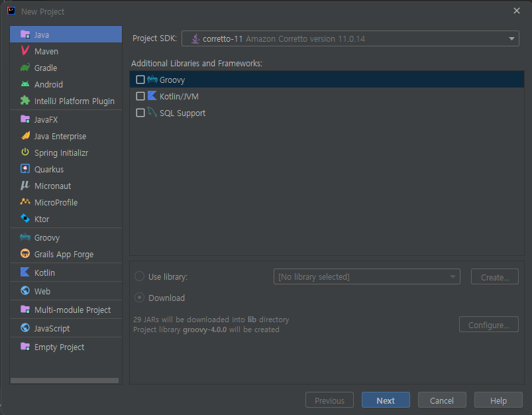Open the No library selected combo box

coord(367,276)
